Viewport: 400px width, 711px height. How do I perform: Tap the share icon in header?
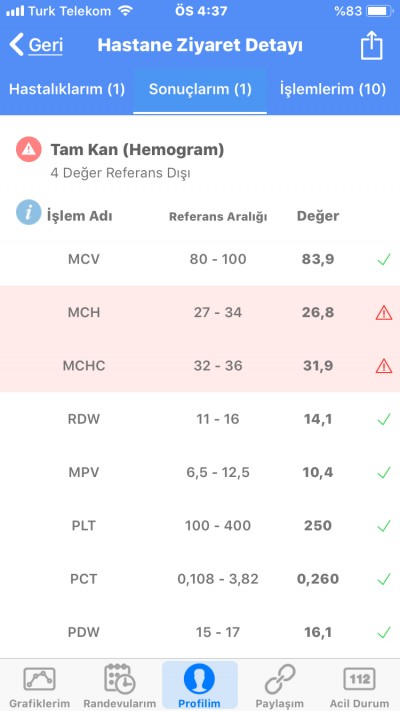tap(371, 45)
